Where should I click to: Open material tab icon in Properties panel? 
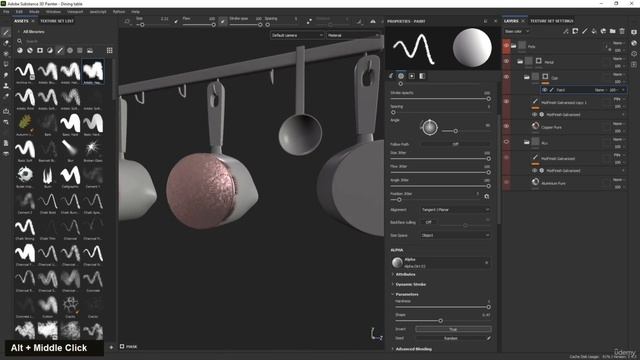pyautogui.click(x=422, y=76)
